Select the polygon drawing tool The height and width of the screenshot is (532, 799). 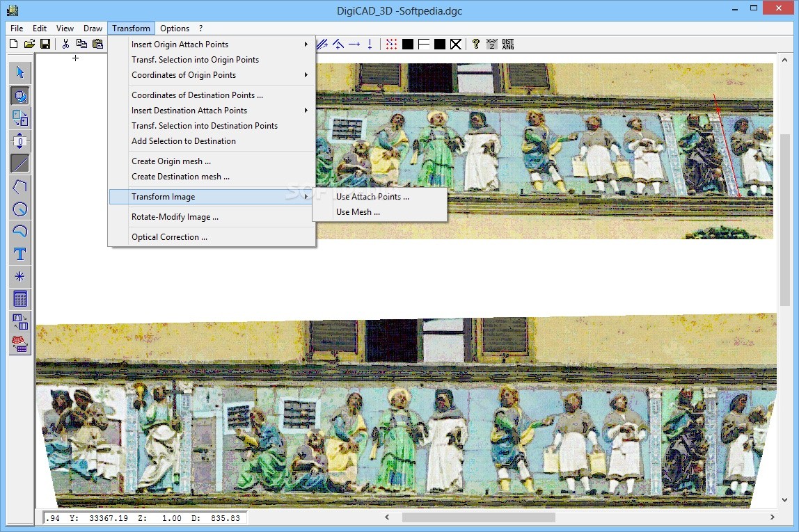pyautogui.click(x=20, y=186)
